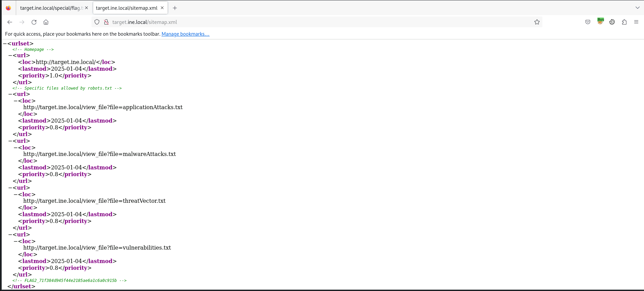
Task: Click the priority 1.0 value line
Action: tap(55, 75)
